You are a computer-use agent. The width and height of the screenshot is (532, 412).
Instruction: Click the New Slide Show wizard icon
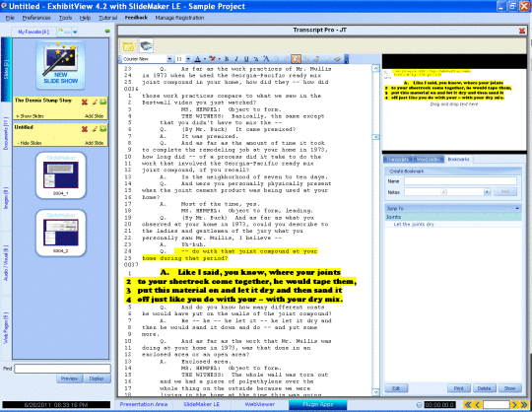tap(60, 65)
